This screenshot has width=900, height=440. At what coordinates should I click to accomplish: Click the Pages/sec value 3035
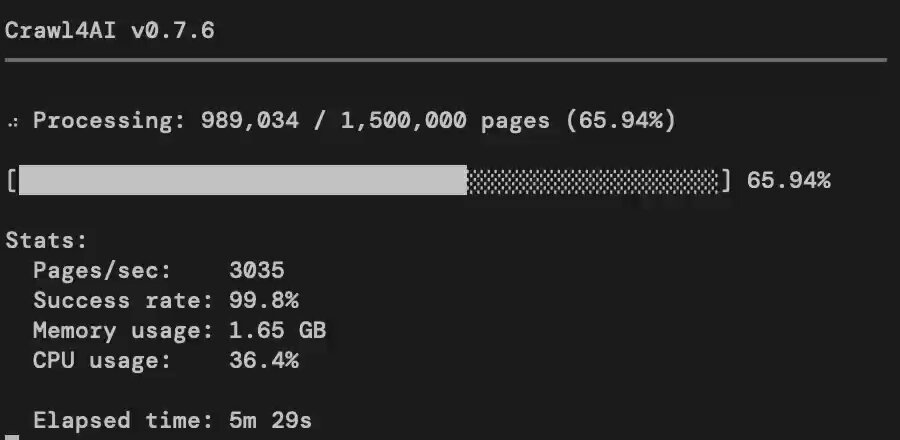[257, 270]
